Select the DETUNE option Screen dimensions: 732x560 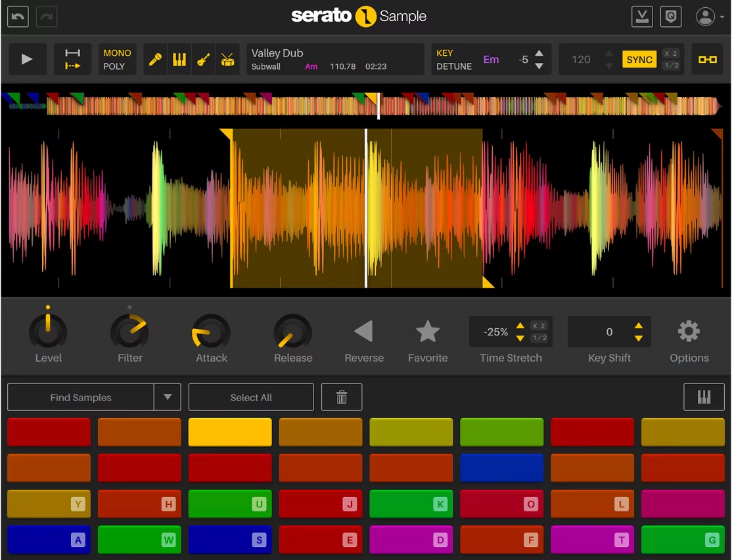(x=454, y=66)
